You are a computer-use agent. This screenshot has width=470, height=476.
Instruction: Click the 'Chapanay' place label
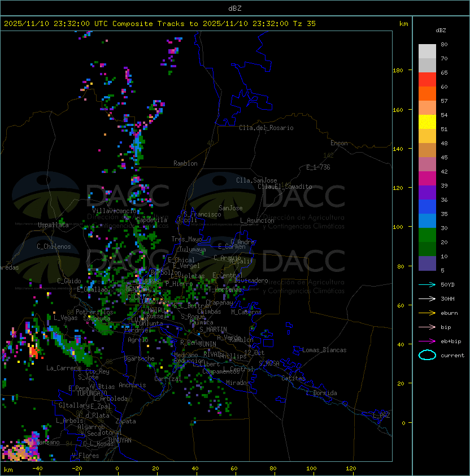[219, 302]
